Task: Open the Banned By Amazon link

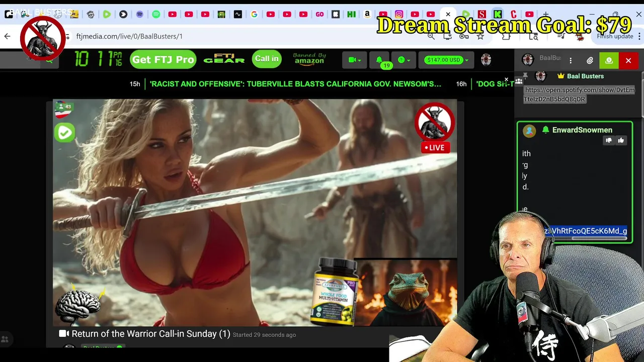Action: [309, 59]
